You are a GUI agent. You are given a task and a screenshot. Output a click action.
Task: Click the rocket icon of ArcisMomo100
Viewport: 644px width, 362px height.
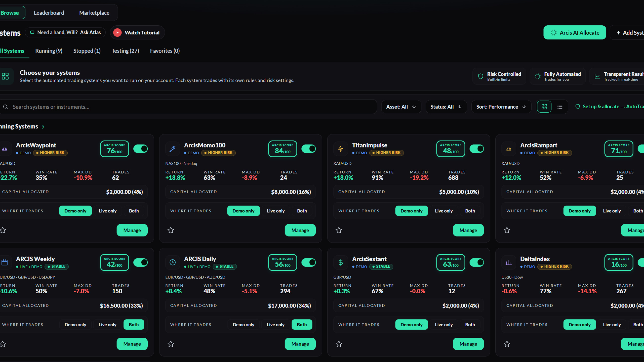click(173, 149)
